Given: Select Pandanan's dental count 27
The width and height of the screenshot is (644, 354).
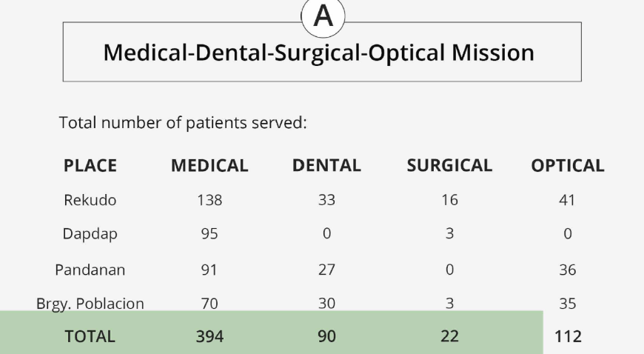Looking at the screenshot, I should tap(326, 270).
